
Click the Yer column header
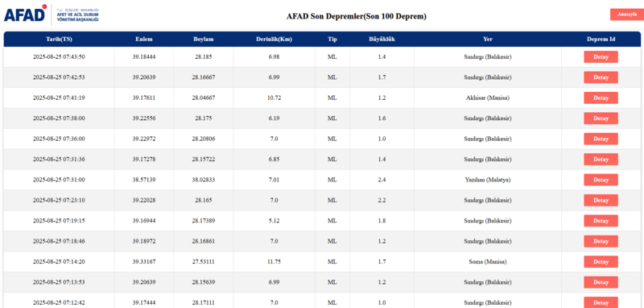click(x=488, y=40)
